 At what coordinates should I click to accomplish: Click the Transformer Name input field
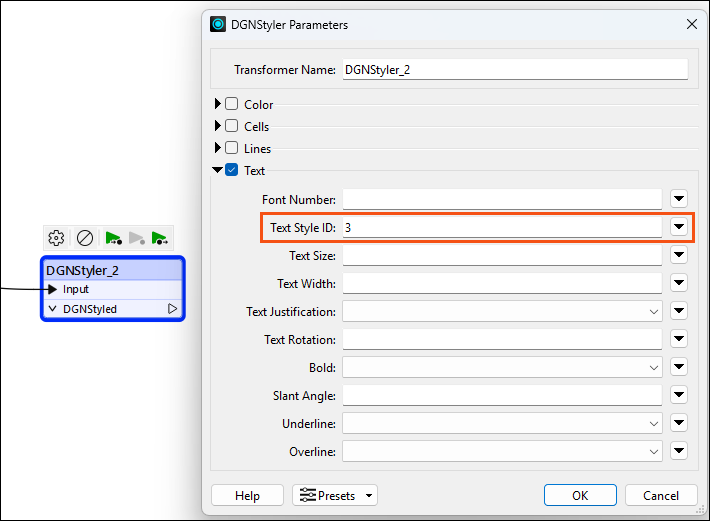point(515,70)
